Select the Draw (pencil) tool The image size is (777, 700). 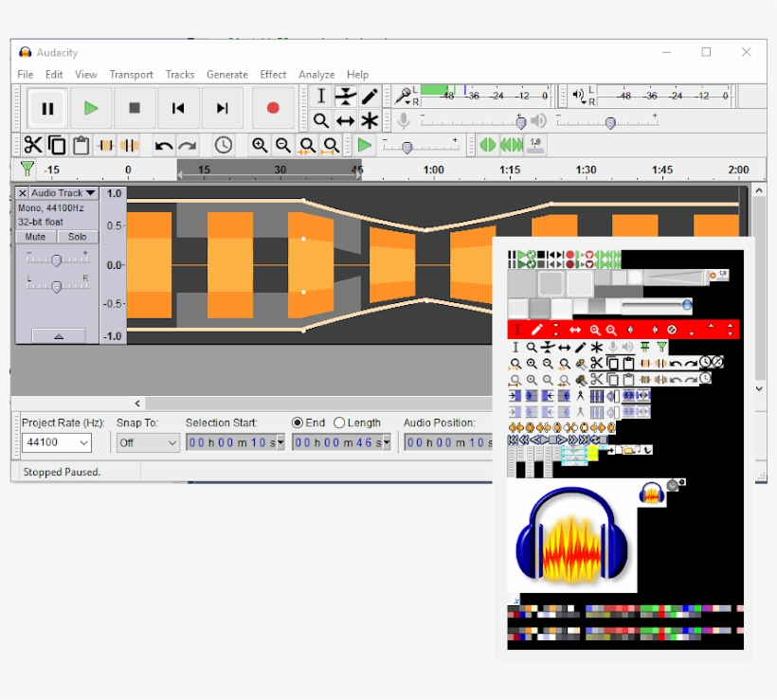click(370, 96)
